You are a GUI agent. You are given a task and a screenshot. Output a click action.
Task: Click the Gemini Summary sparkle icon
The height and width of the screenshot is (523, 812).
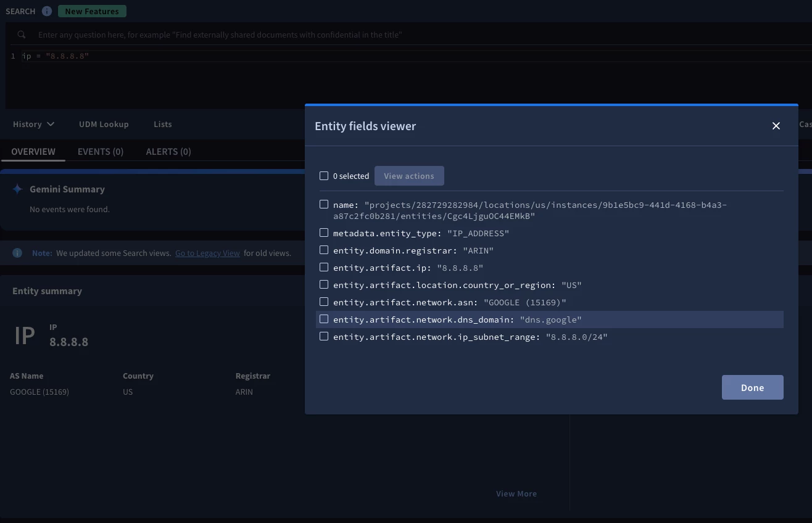(18, 189)
